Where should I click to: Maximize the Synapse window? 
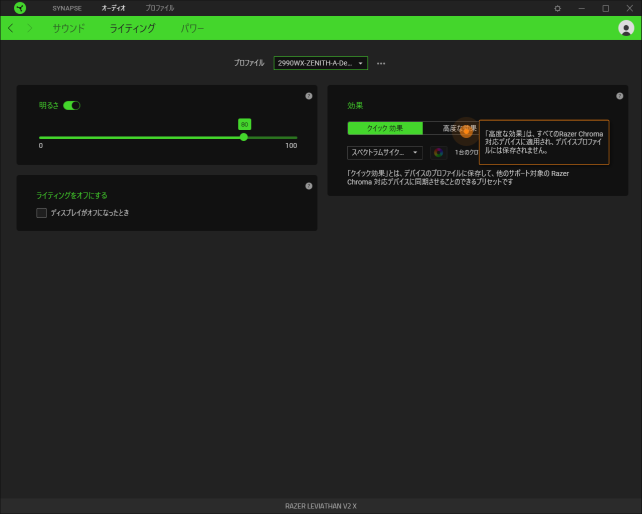pyautogui.click(x=606, y=8)
